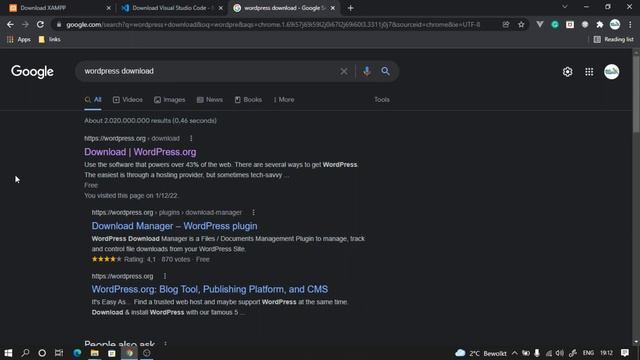The width and height of the screenshot is (640, 360).
Task: Click the forward navigation arrow
Action: click(x=25, y=24)
